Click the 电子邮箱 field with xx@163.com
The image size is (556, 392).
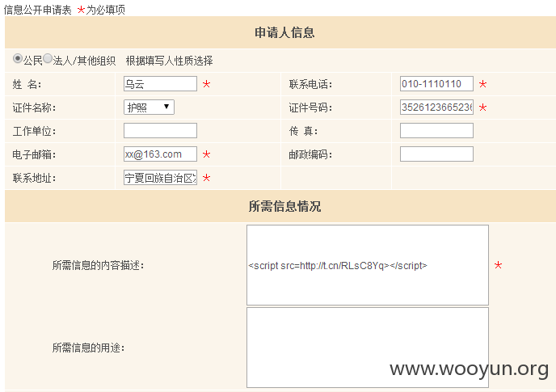pyautogui.click(x=160, y=154)
